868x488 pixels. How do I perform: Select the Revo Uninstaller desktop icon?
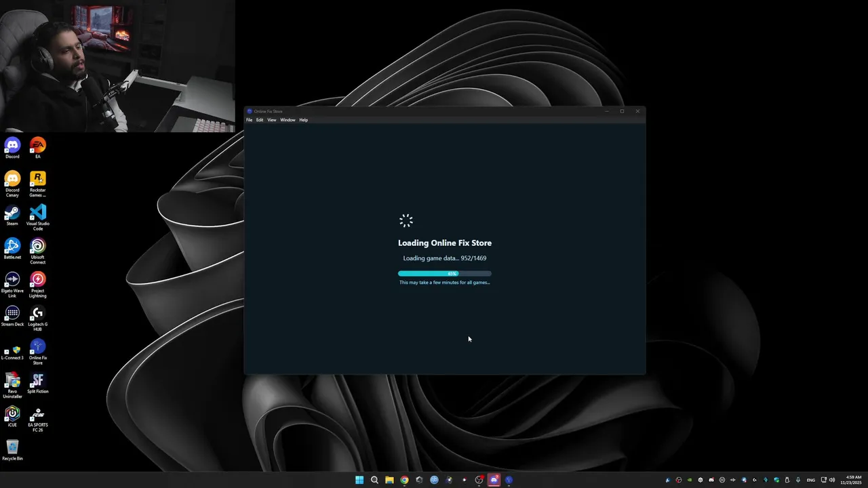12,385
